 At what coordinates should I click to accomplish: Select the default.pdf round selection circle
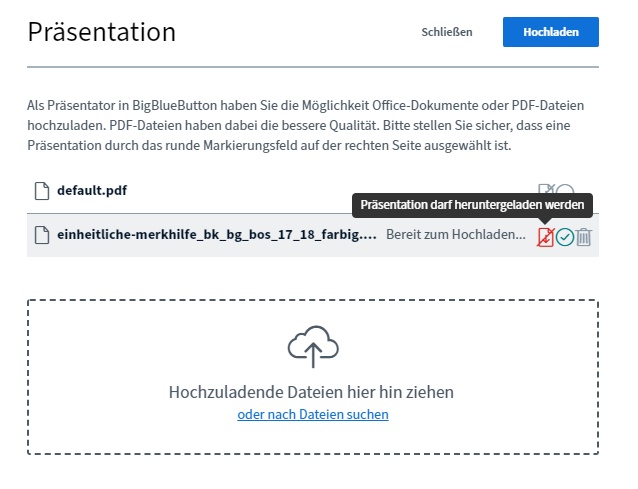566,191
